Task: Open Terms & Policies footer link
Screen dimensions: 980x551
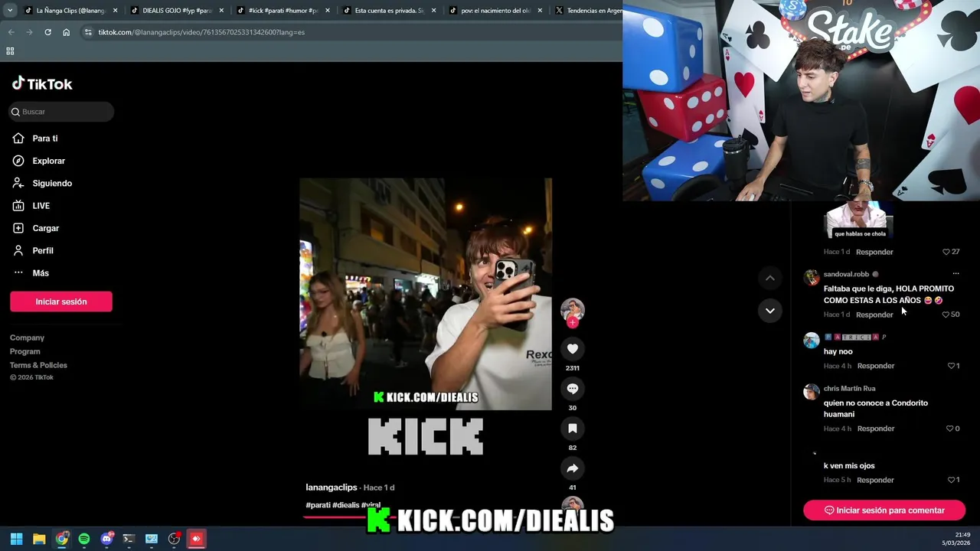Action: (38, 365)
